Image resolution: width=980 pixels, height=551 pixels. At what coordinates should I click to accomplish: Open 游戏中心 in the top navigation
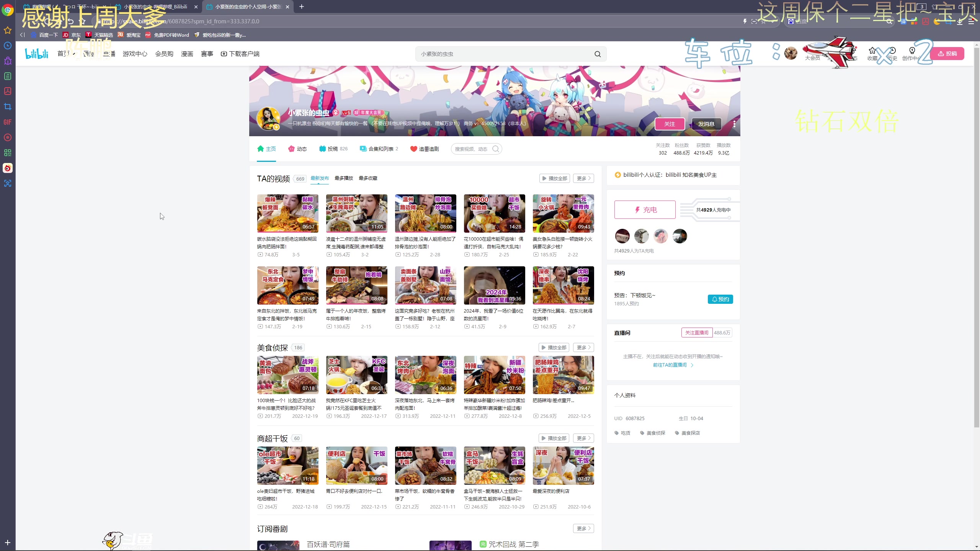click(135, 54)
